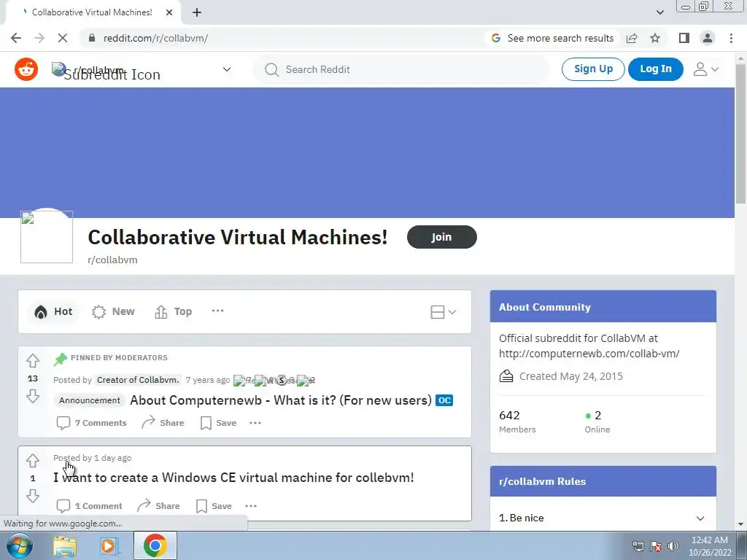Image resolution: width=747 pixels, height=560 pixels.
Task: Stop loading the page with X button
Action: (x=63, y=38)
